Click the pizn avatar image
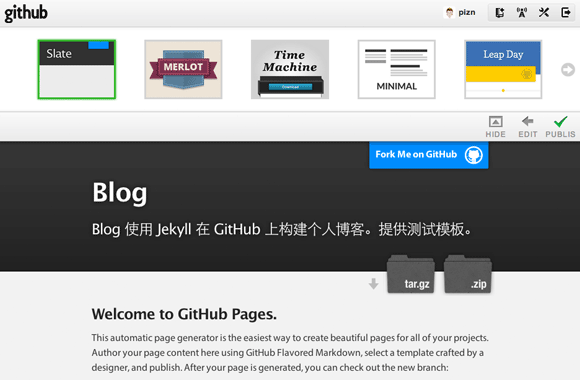The image size is (580, 380). [x=449, y=13]
